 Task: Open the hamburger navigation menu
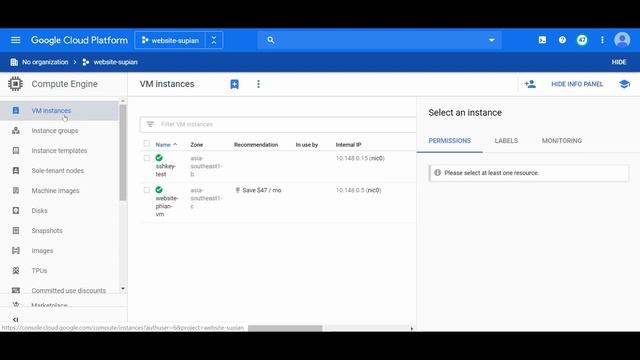(x=16, y=40)
